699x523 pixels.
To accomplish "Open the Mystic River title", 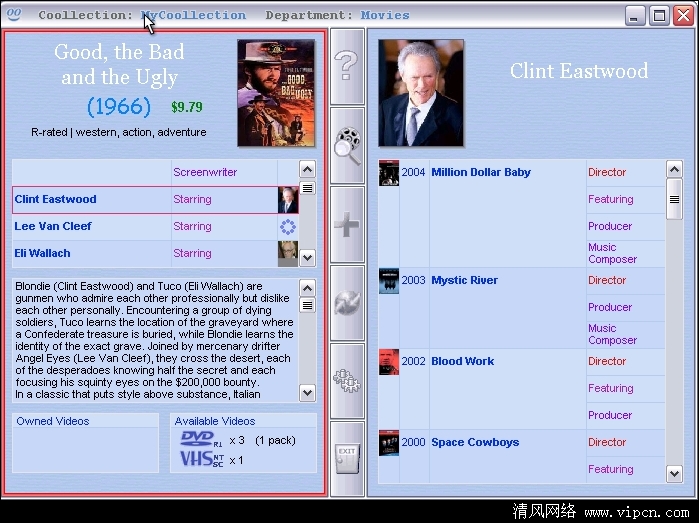I will 465,280.
